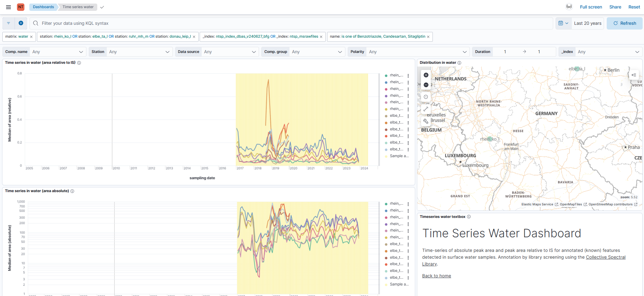Show info for the absolute area chart title
This screenshot has height=296, width=644.
pyautogui.click(x=72, y=191)
